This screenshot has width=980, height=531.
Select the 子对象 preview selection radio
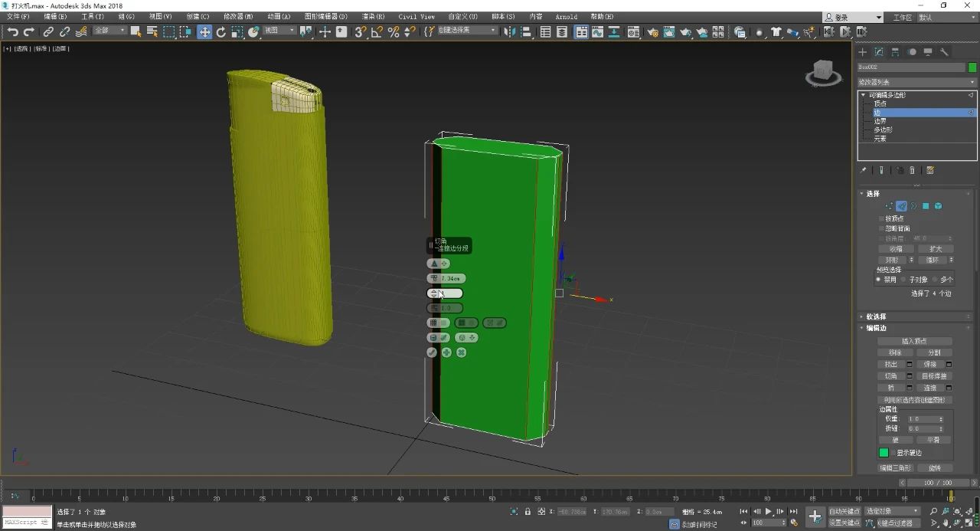tap(903, 280)
